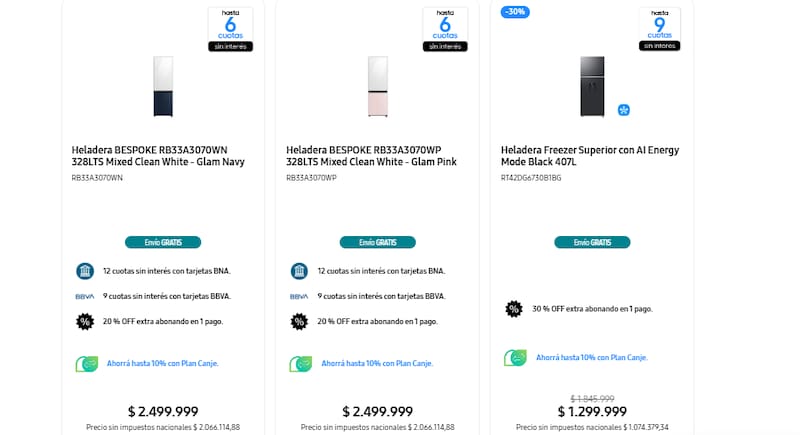The height and width of the screenshot is (435, 800).
Task: Click the percent discount badge on Glam Navy card
Action: pos(84,321)
